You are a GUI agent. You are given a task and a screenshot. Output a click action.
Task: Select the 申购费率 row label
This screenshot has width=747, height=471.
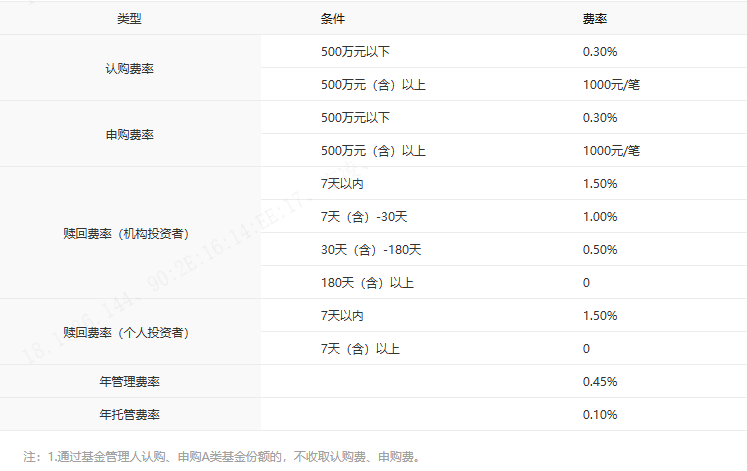pos(129,134)
